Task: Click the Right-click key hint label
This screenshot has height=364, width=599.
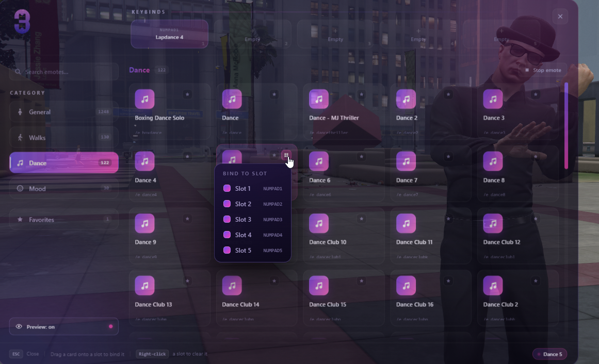Action: pos(152,354)
